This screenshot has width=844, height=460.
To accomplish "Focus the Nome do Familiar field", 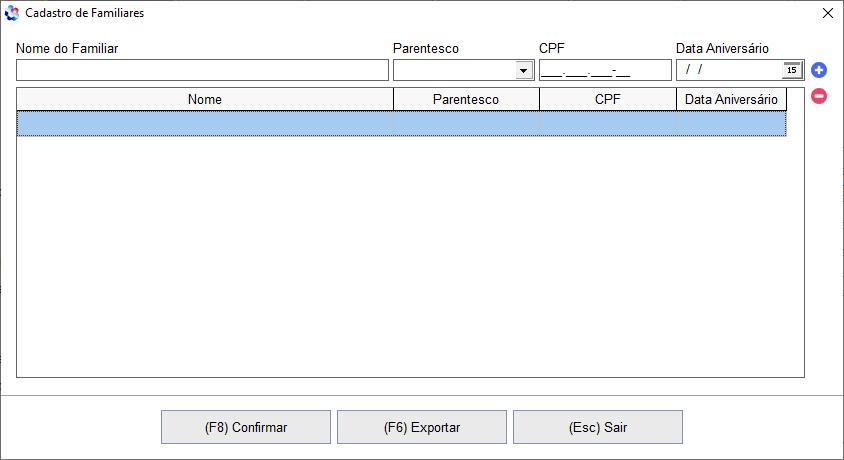I will click(202, 70).
